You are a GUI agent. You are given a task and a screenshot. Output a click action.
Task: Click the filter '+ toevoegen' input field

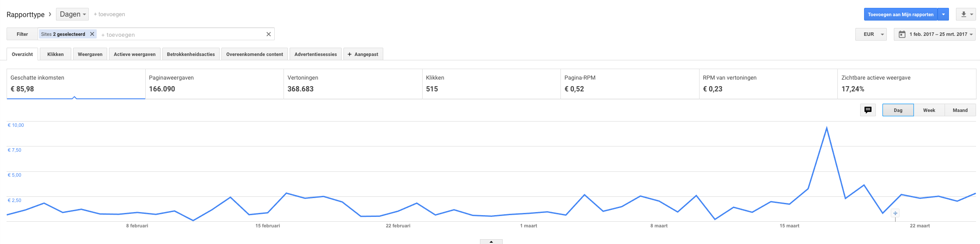[x=182, y=35]
